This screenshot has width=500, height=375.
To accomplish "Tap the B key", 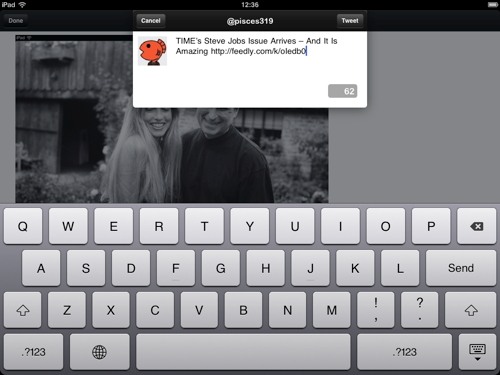I will pyautogui.click(x=243, y=310).
